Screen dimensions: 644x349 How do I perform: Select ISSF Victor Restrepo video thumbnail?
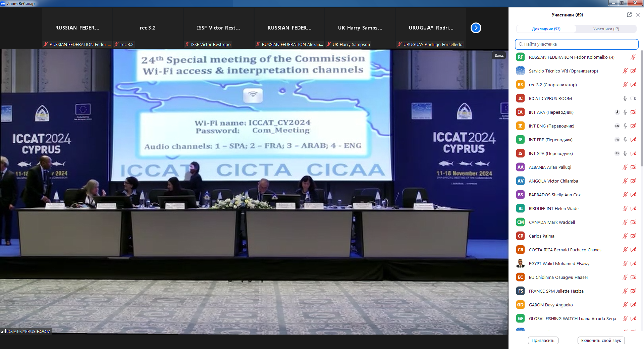coord(218,28)
